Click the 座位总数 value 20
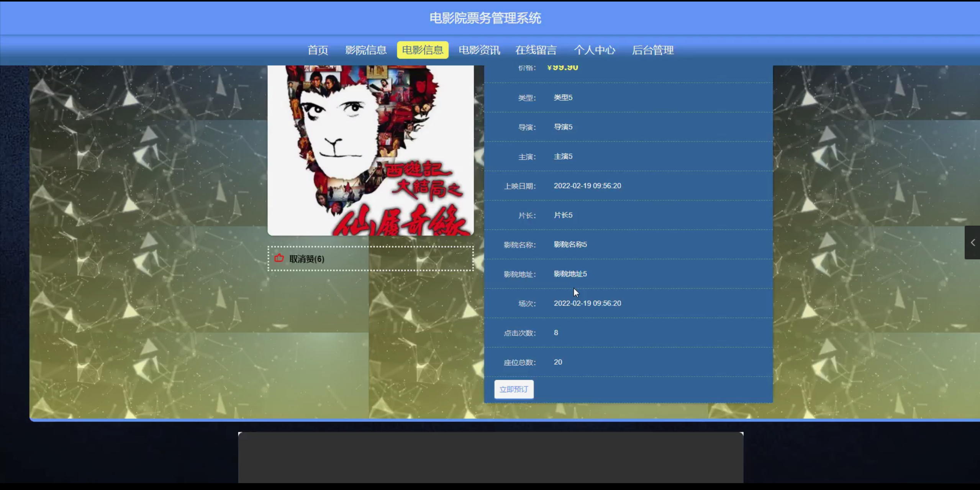This screenshot has height=490, width=980. click(x=558, y=362)
